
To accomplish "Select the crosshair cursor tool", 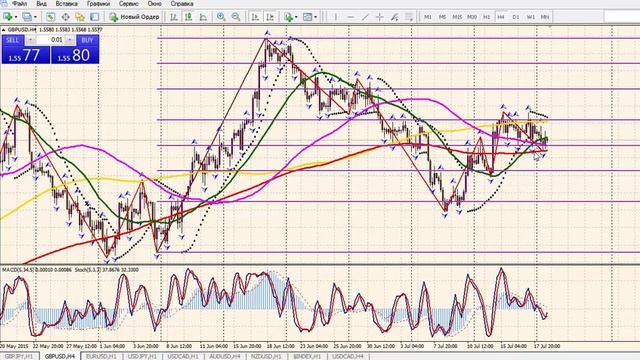I will click(x=380, y=17).
